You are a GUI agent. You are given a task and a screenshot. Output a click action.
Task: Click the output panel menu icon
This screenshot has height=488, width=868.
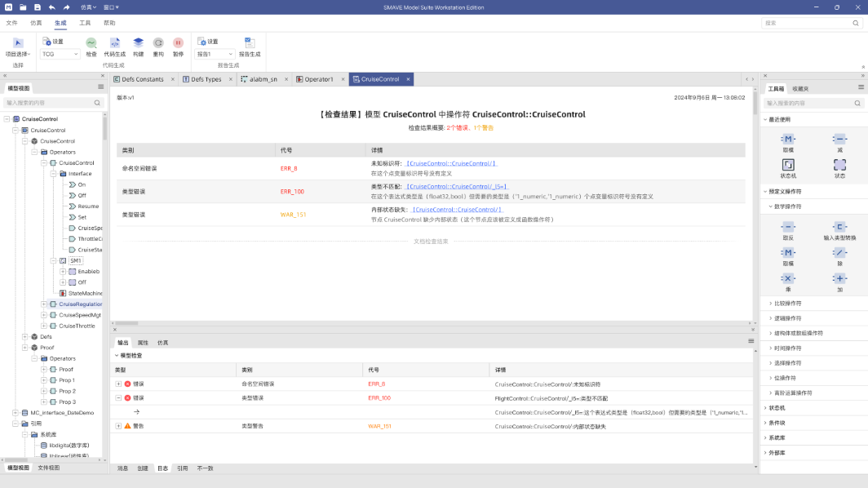751,341
